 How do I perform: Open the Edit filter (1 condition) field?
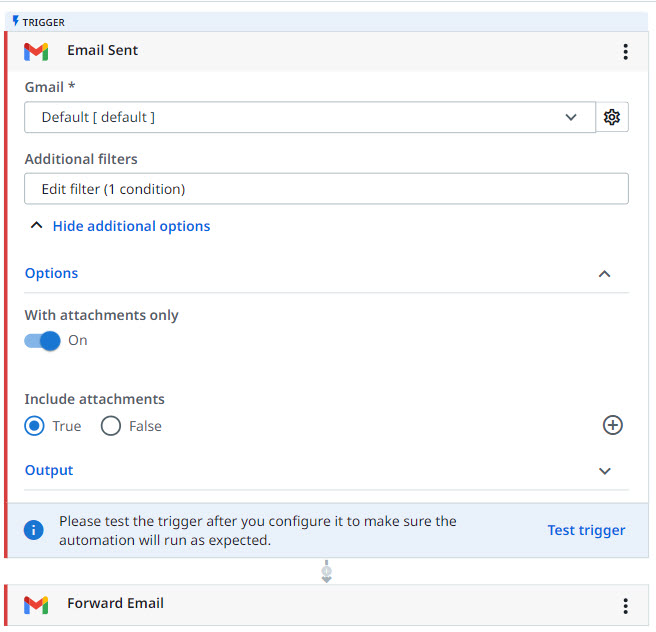[326, 189]
